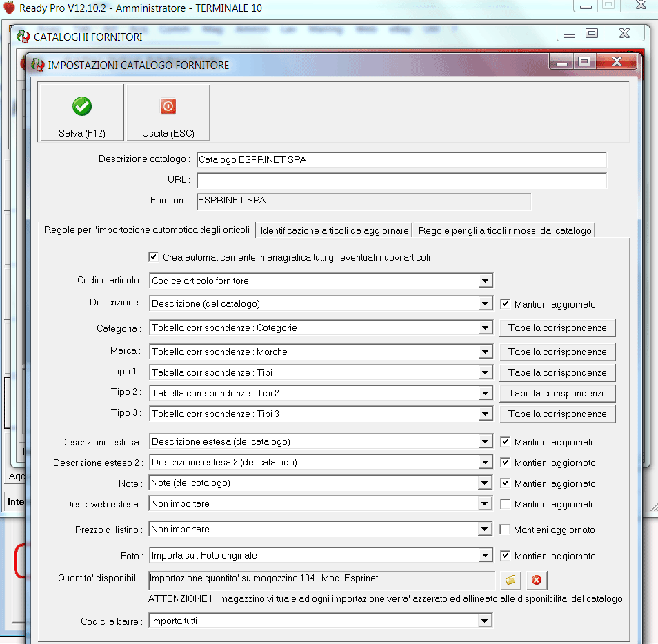Image resolution: width=658 pixels, height=644 pixels.
Task: Click Tabella corrispondenze button for Categoria
Action: (557, 328)
